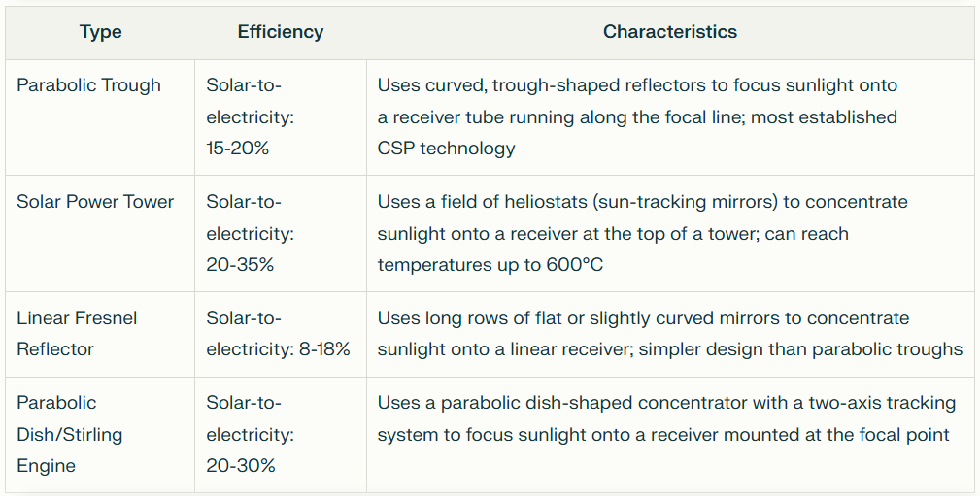Select the Solar Power Tower type cell
980x496 pixels.
100,234
